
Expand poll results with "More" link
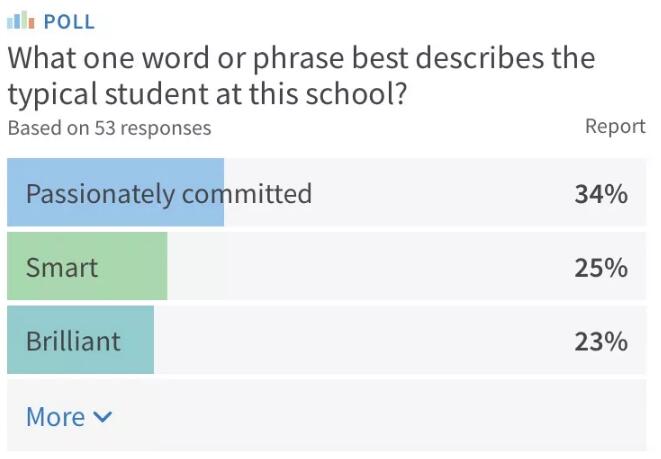tap(56, 416)
